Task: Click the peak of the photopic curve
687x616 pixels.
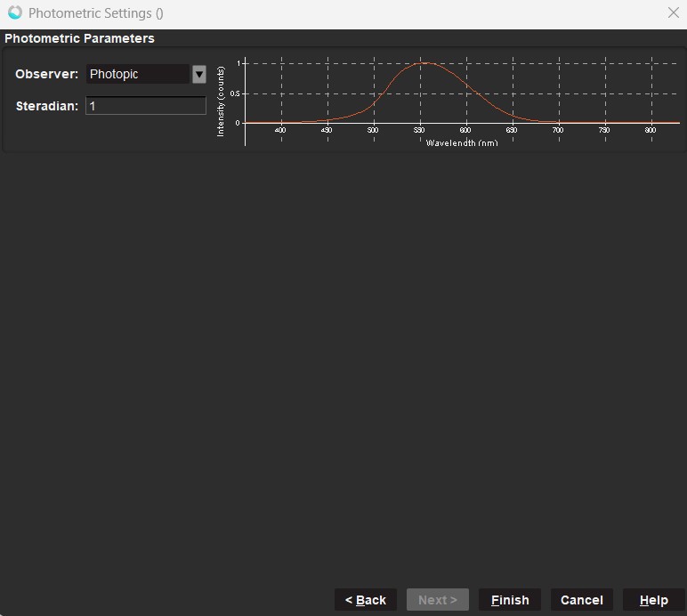Action: pos(425,63)
